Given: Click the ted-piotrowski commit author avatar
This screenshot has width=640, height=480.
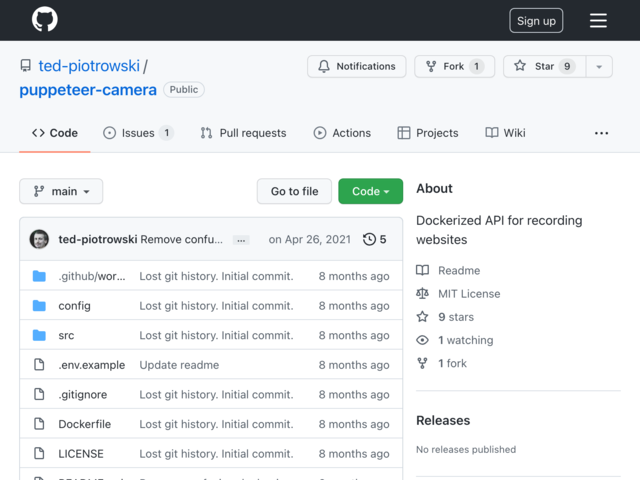Looking at the screenshot, I should pos(39,239).
